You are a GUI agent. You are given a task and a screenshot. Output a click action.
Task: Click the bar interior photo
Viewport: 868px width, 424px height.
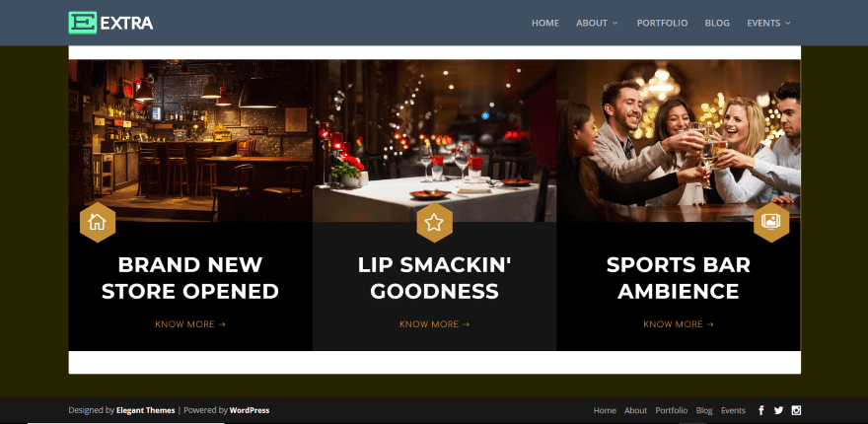(190, 141)
